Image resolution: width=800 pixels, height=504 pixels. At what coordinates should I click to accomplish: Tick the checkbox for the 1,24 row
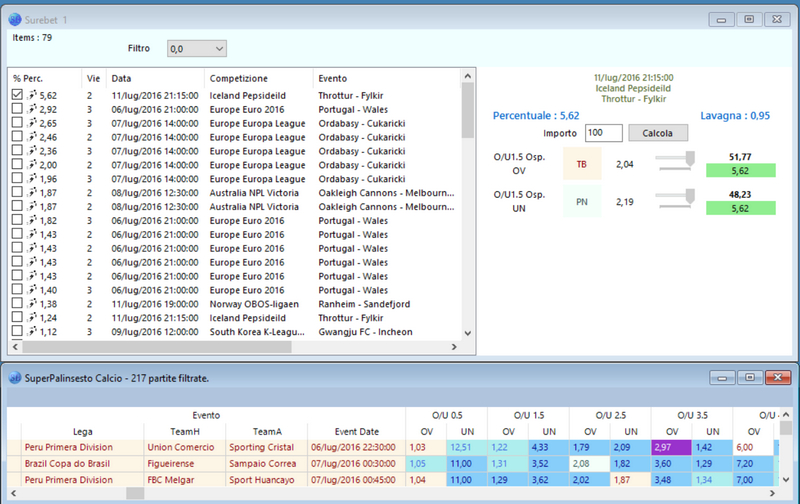(x=17, y=317)
